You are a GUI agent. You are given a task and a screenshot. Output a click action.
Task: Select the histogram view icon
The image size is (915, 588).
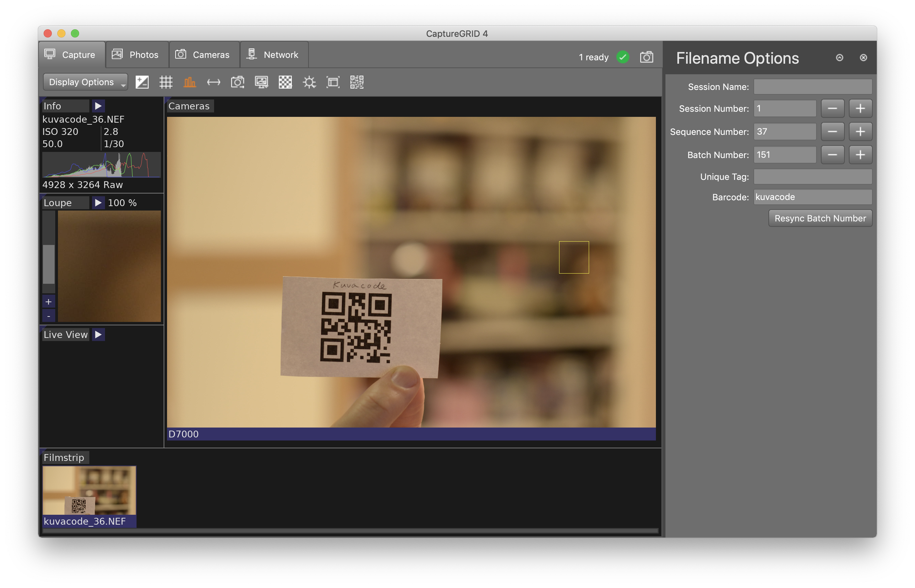tap(189, 82)
